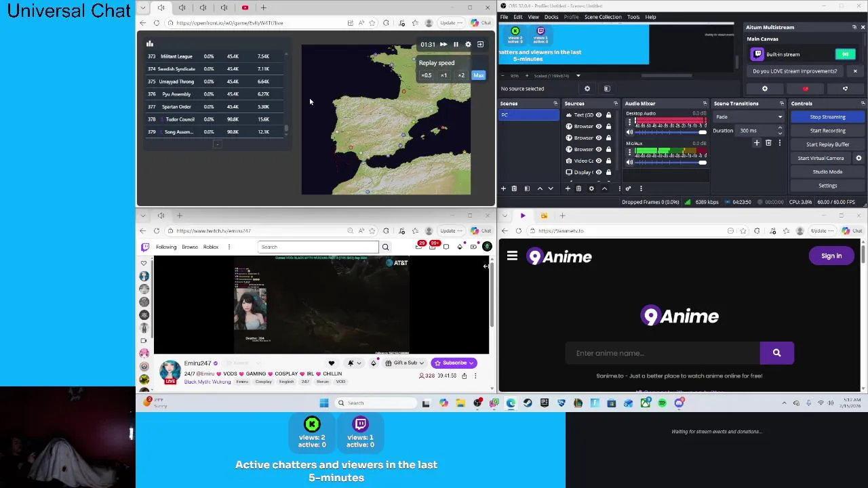The image size is (868, 488).
Task: Dismiss the stream improvements banner
Action: 855,71
